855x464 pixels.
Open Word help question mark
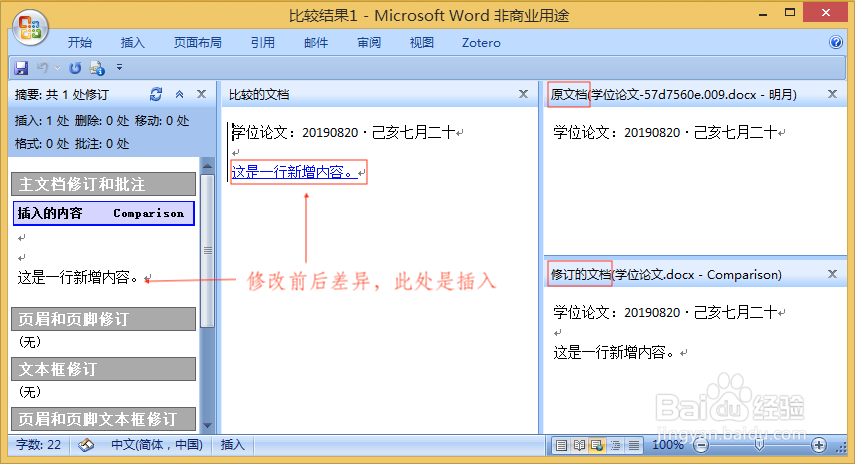point(835,42)
